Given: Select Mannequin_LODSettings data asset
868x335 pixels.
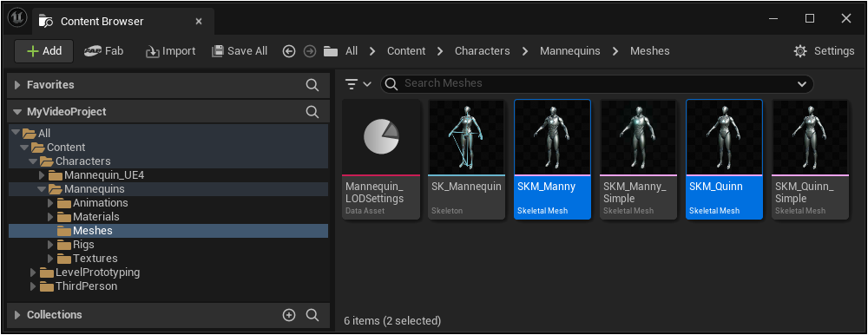Looking at the screenshot, I should pos(381,160).
